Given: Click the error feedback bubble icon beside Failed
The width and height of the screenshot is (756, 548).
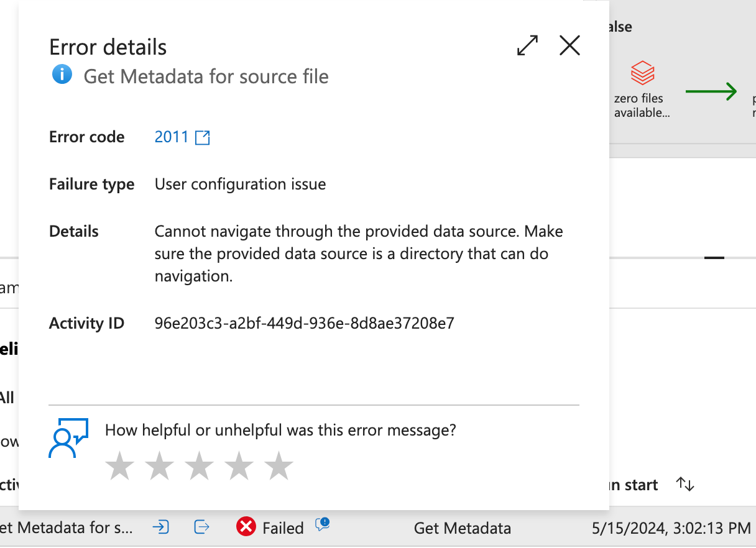Looking at the screenshot, I should click(x=323, y=525).
